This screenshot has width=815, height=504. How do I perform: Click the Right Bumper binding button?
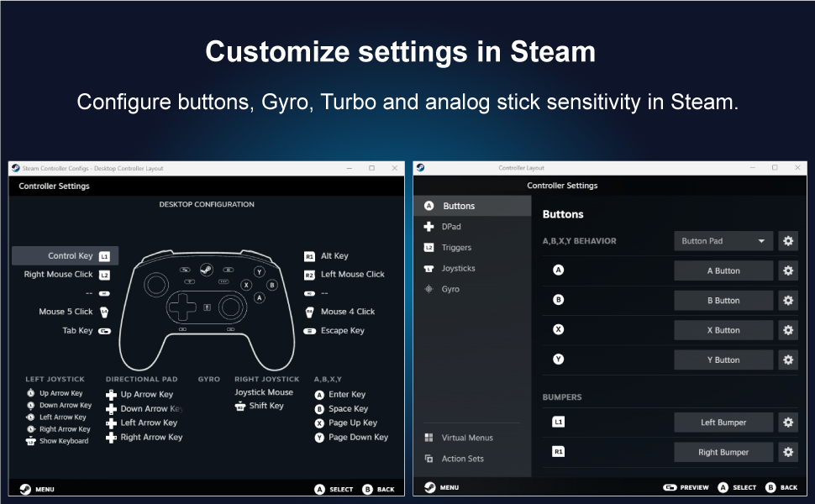click(723, 452)
